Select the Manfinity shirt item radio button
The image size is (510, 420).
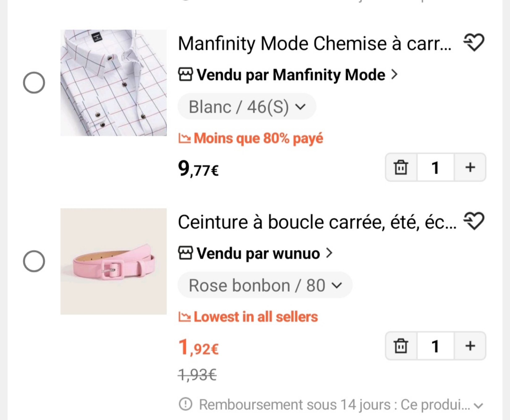(34, 83)
